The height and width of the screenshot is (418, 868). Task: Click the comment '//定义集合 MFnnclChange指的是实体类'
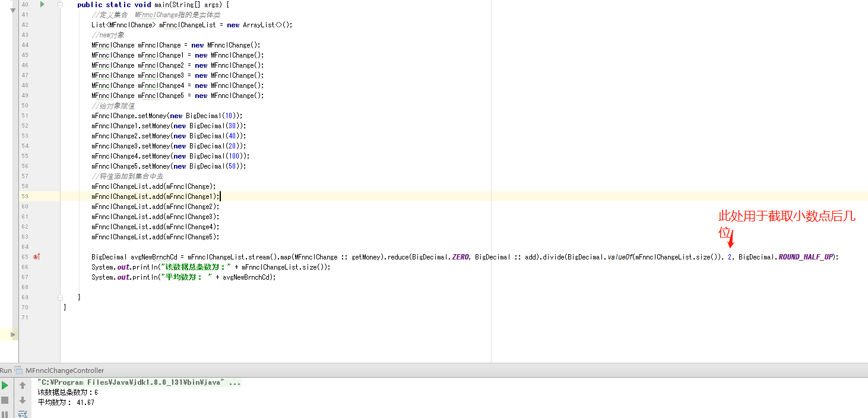pos(157,15)
